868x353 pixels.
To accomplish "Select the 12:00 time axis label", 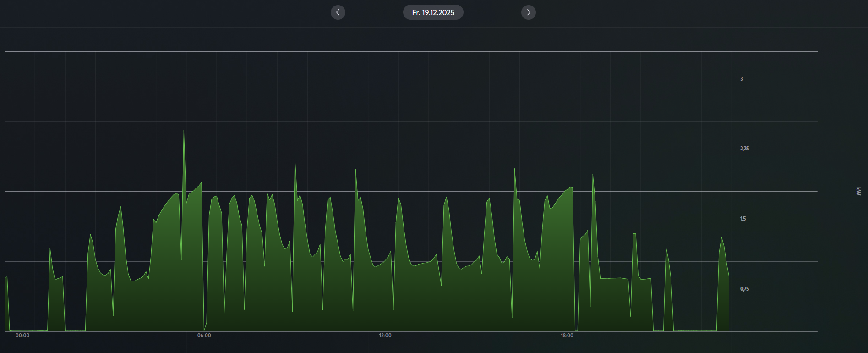I will (385, 336).
